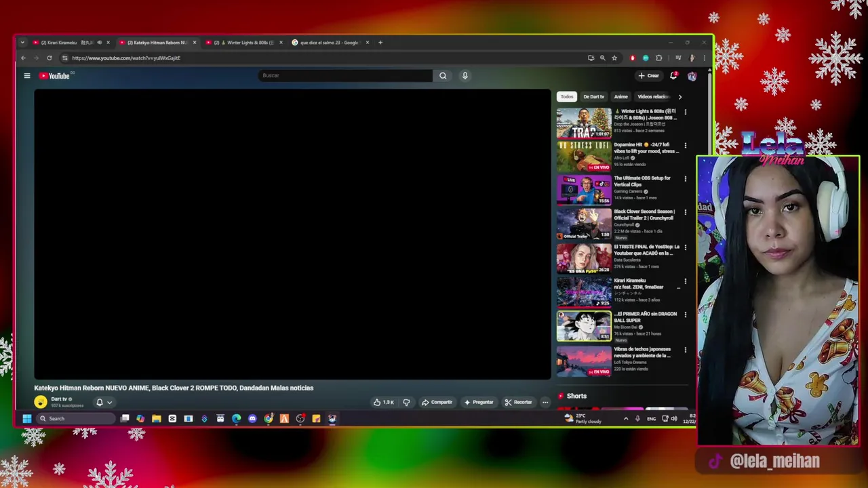Image resolution: width=868 pixels, height=488 pixels.
Task: Open Microsoft Edge from the taskbar
Action: pos(236,419)
